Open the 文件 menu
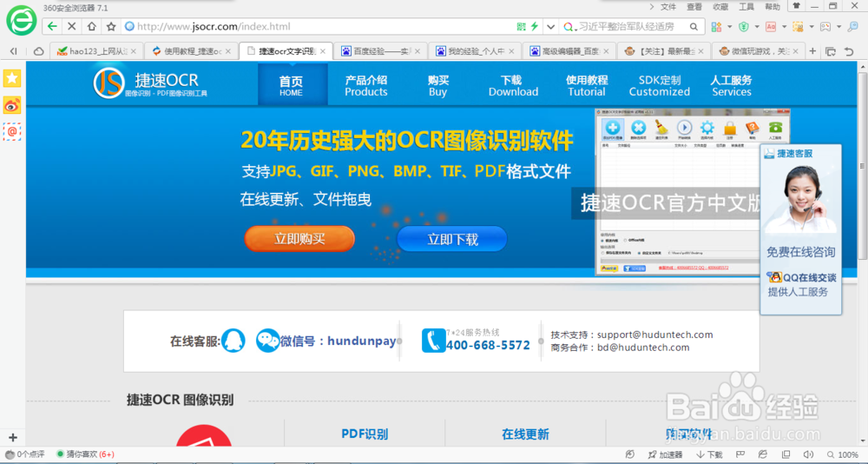 [x=668, y=7]
